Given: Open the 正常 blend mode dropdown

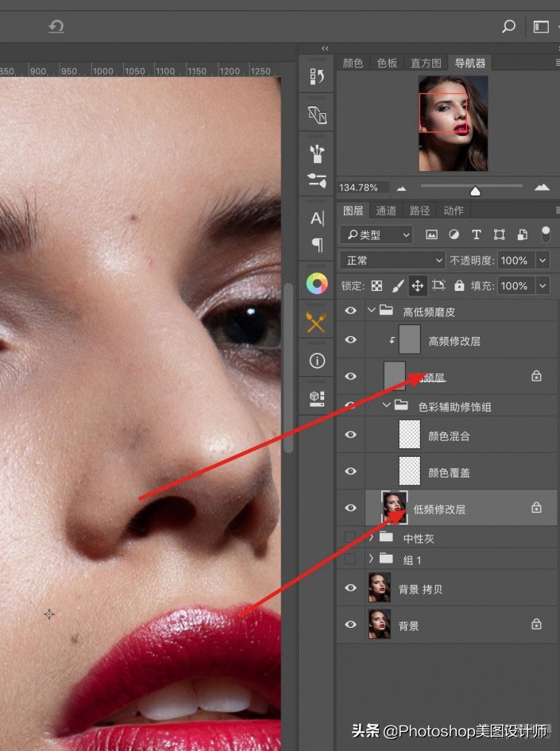Looking at the screenshot, I should (392, 260).
